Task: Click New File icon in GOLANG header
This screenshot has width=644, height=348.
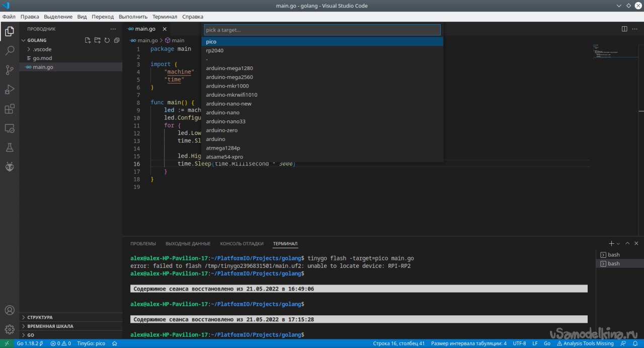Action: pyautogui.click(x=88, y=40)
